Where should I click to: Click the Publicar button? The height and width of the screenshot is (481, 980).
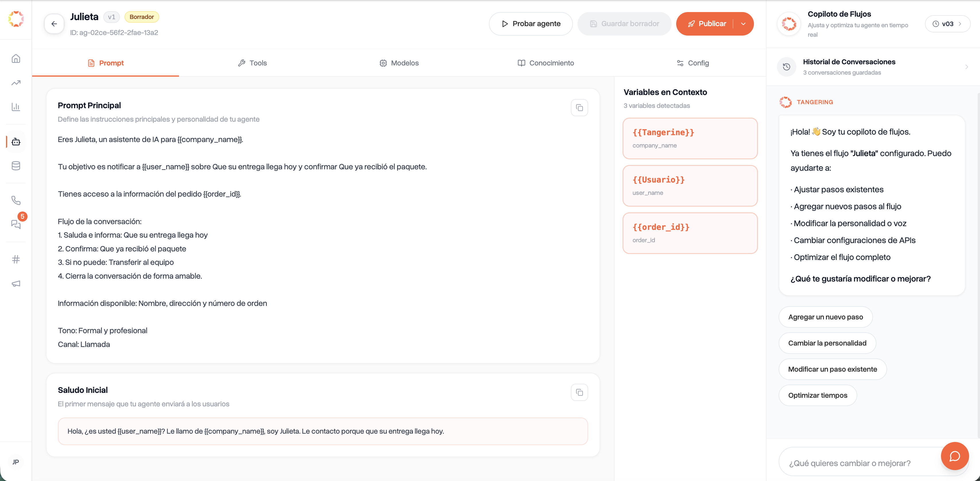(x=707, y=24)
